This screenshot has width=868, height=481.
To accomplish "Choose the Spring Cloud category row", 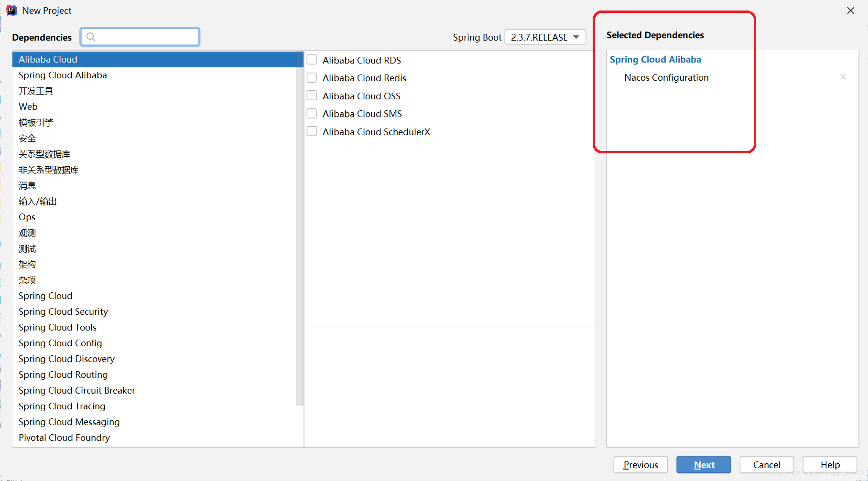I will click(x=154, y=296).
